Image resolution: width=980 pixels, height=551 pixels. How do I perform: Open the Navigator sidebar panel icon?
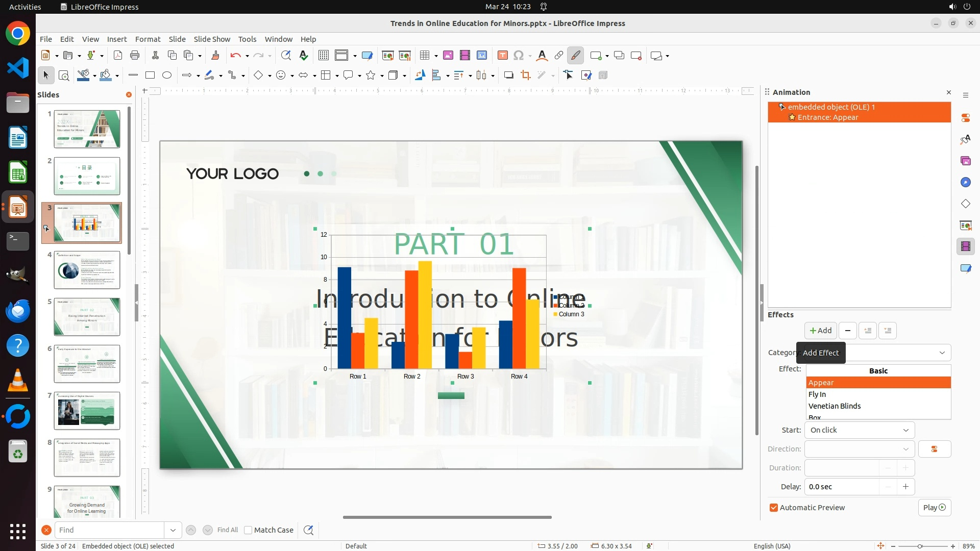(966, 183)
